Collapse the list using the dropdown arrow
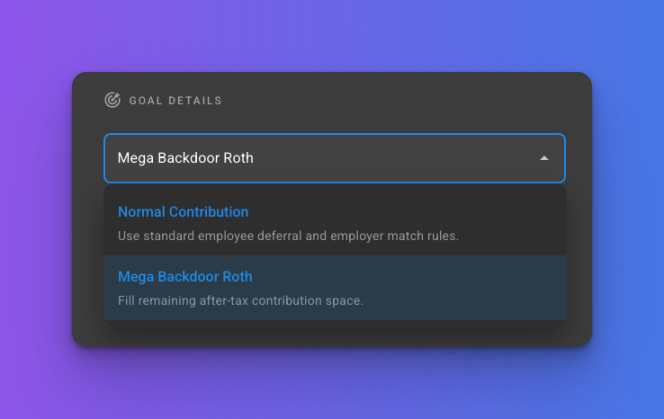The width and height of the screenshot is (664, 419). 544,158
